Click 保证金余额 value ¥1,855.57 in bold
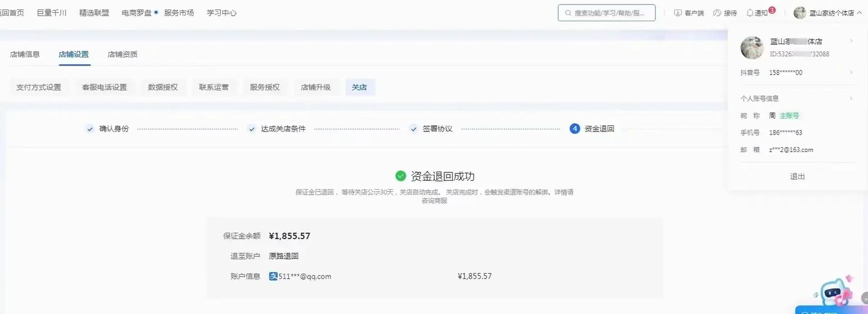 290,236
